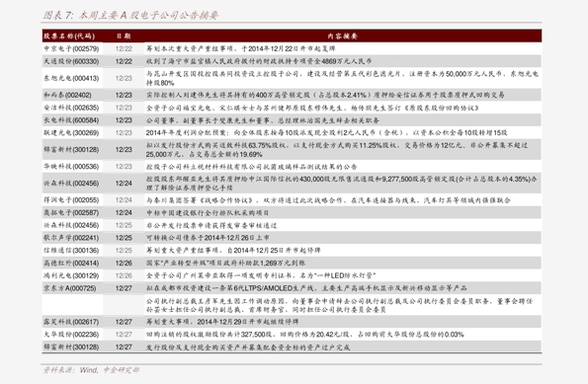
Task: Select the 002456 stock cell dated 12/24
Action: [71, 184]
